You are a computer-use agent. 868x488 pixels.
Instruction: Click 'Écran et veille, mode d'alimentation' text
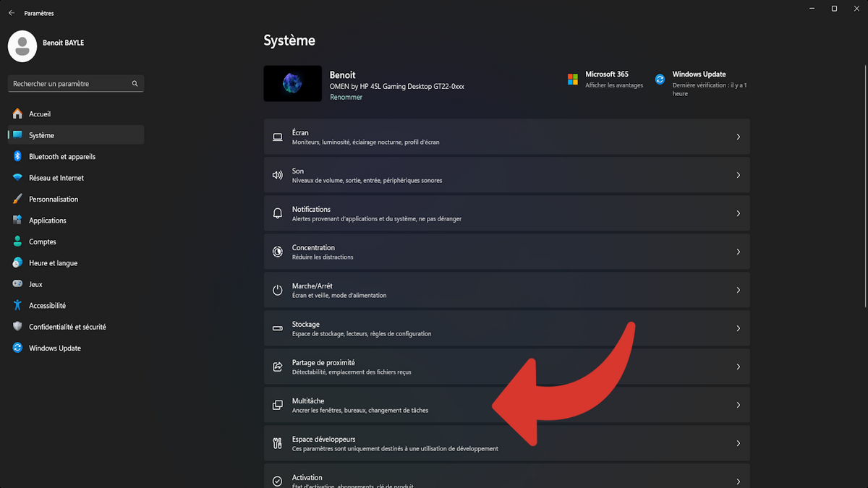[339, 296]
